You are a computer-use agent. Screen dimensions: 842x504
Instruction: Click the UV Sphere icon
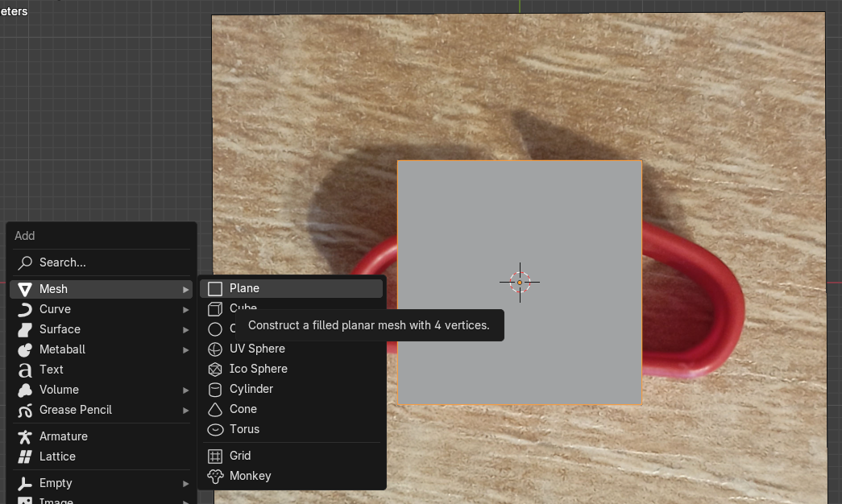coord(215,349)
